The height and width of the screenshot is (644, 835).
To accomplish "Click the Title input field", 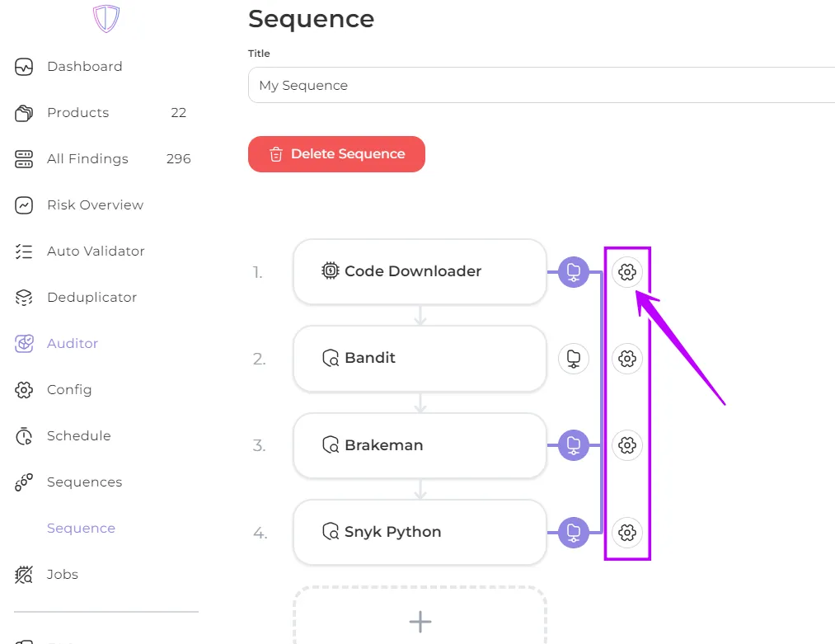I will coord(541,86).
